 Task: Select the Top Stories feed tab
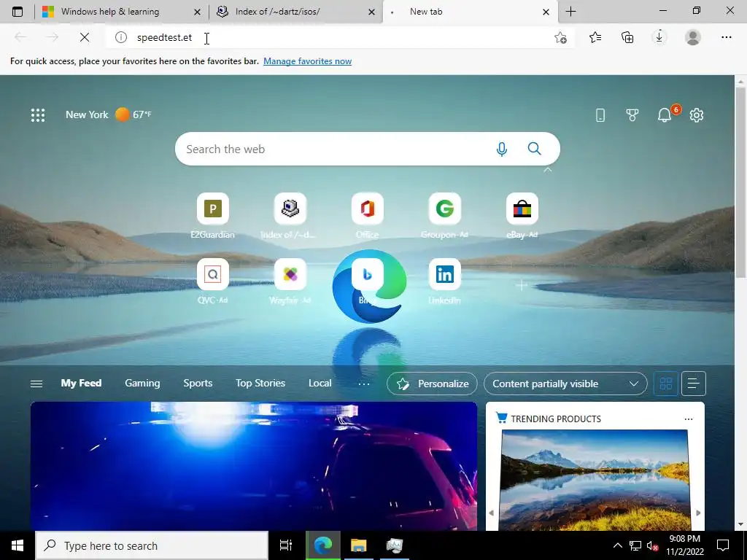260,383
